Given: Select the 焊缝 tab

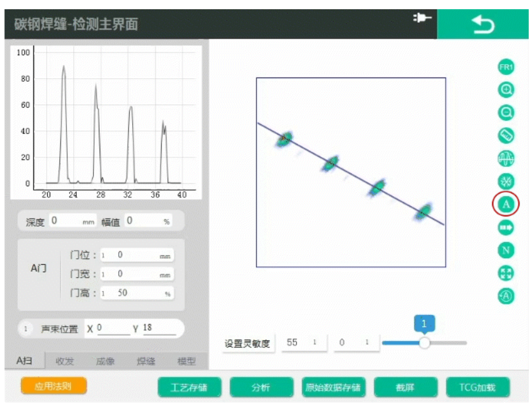Looking at the screenshot, I should 146,362.
